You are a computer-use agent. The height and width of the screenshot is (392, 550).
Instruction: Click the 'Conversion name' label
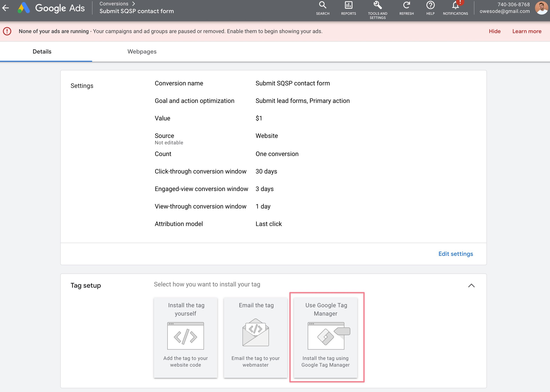click(x=179, y=83)
